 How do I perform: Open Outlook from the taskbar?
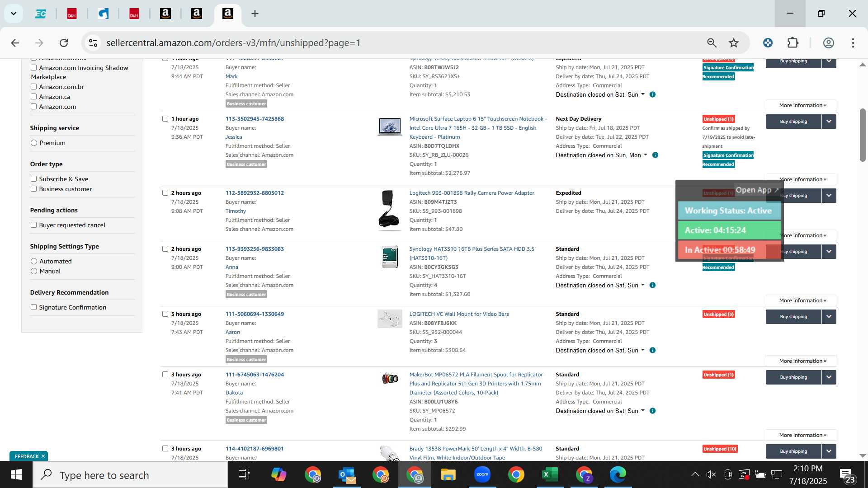(347, 474)
